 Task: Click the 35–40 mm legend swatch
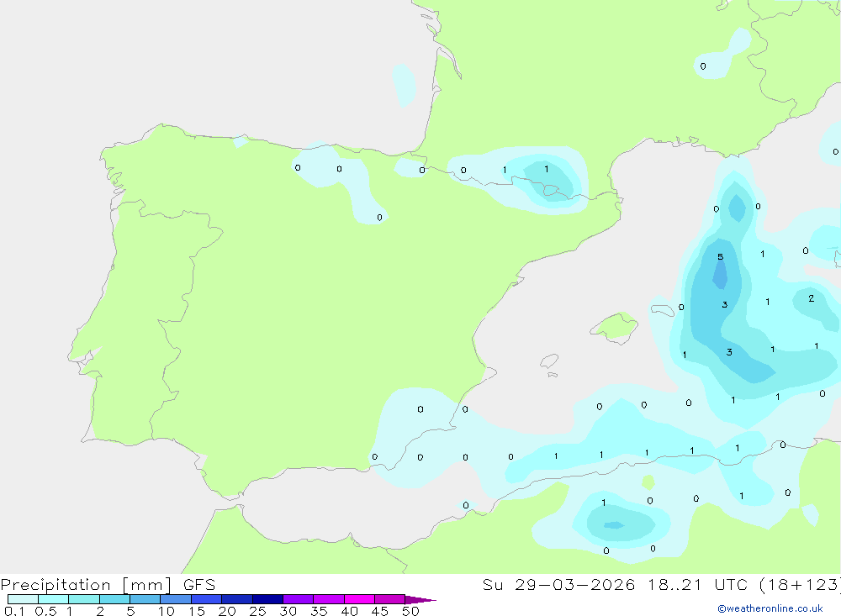(329, 599)
